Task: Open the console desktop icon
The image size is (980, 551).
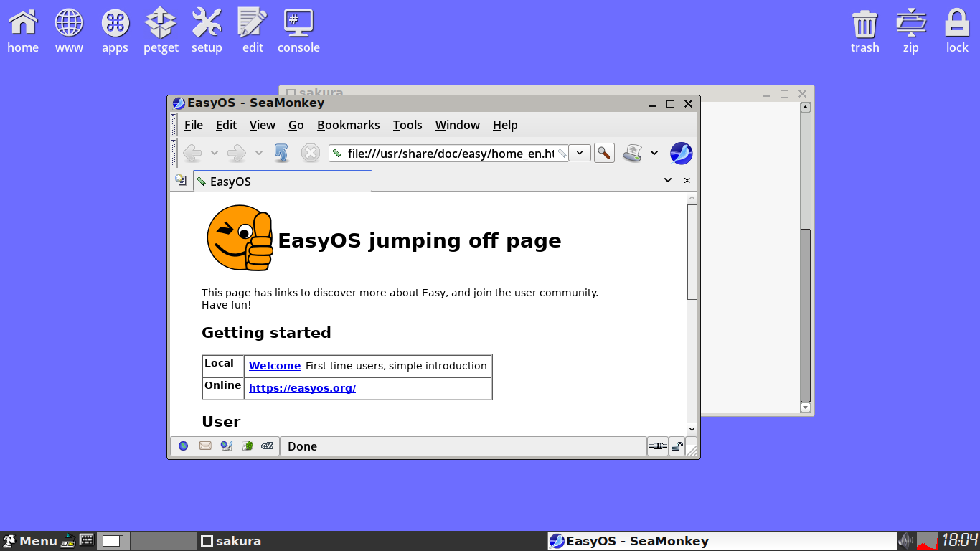Action: (x=298, y=31)
